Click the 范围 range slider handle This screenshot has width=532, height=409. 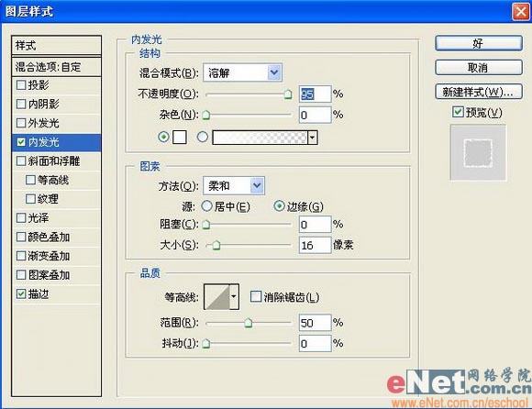pos(249,323)
